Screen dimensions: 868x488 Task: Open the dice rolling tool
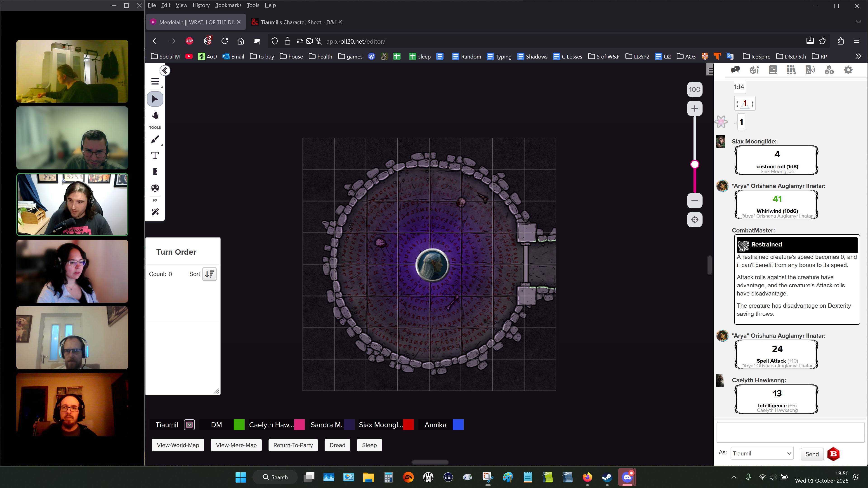155,188
